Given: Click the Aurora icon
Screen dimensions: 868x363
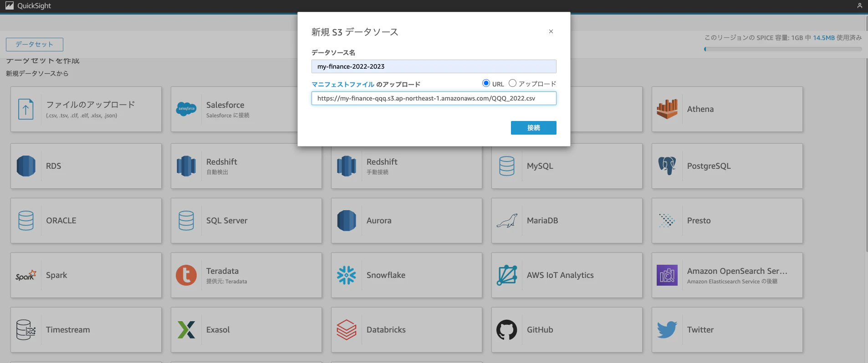Looking at the screenshot, I should pos(347,221).
